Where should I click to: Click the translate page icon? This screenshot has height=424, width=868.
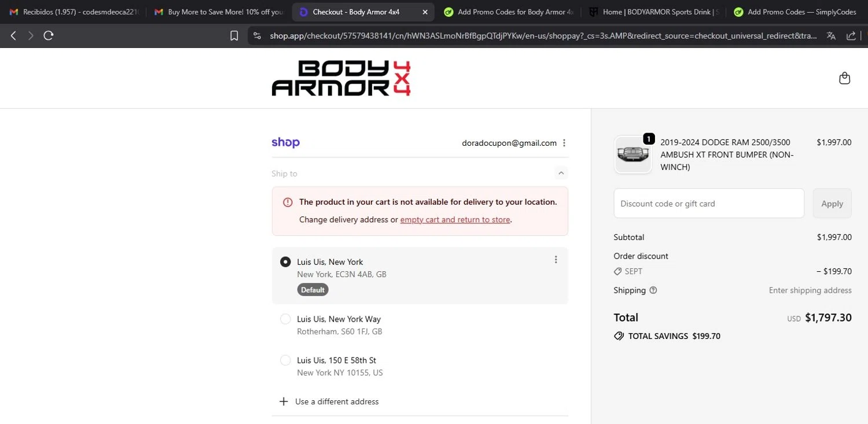832,36
